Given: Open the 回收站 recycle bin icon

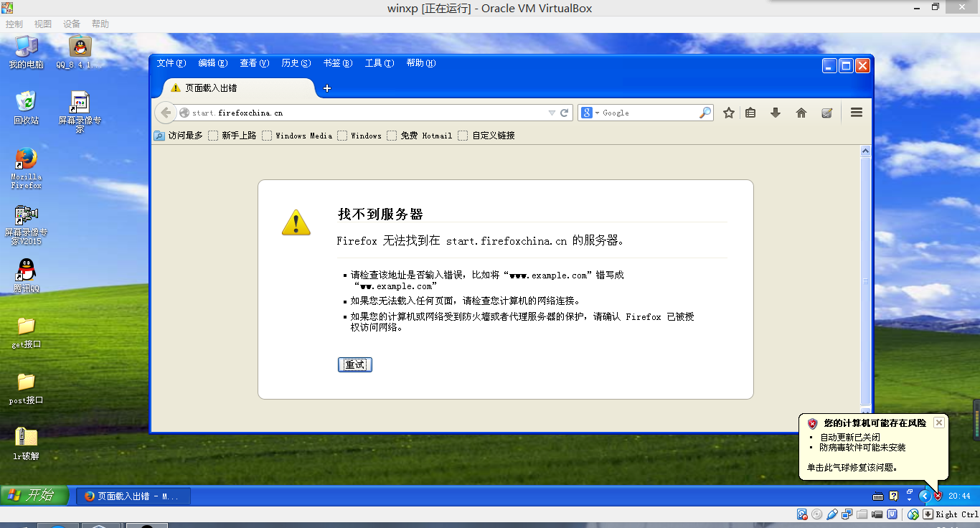Looking at the screenshot, I should 26,108.
